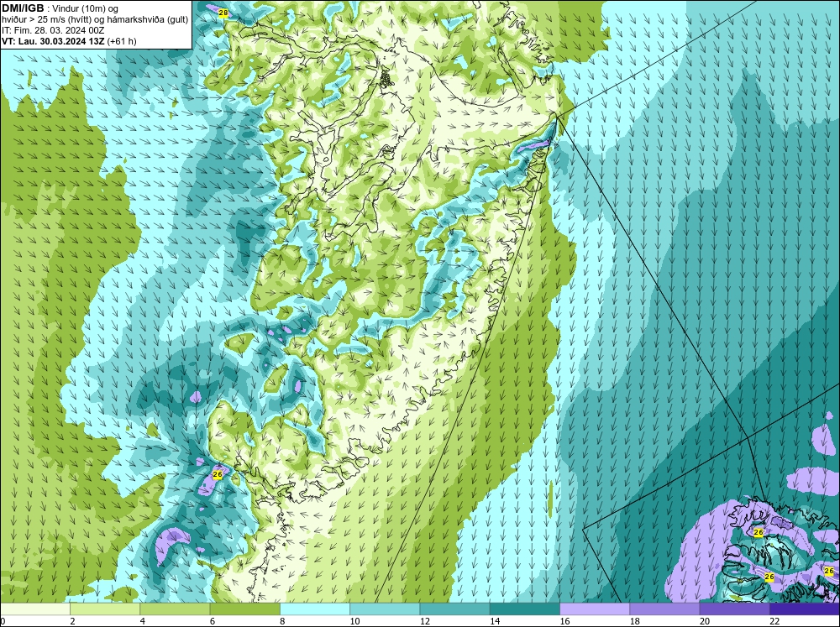Click the '12' scale label

[x=425, y=621]
